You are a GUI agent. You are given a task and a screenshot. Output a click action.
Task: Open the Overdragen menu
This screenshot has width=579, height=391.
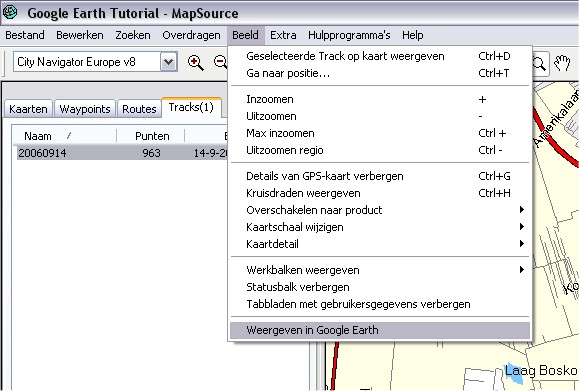pyautogui.click(x=191, y=35)
